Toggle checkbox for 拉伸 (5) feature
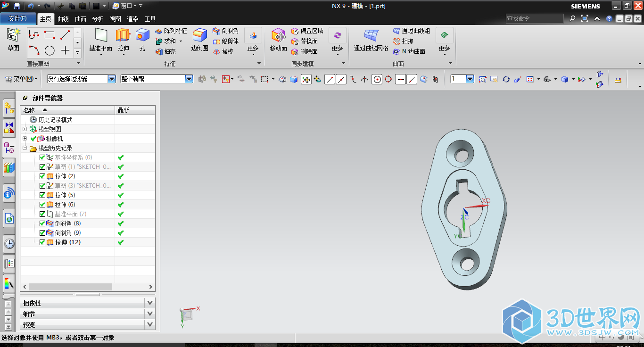The height and width of the screenshot is (347, 644). (x=42, y=195)
